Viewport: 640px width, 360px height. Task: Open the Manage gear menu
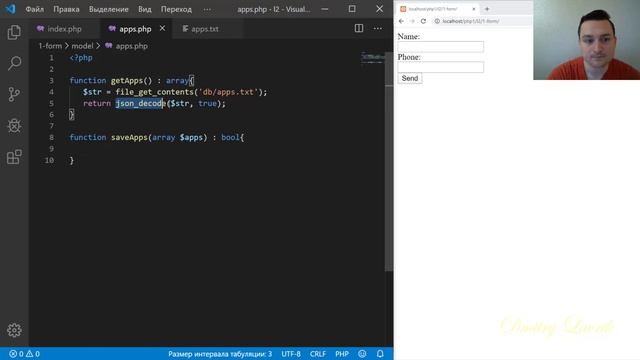pyautogui.click(x=14, y=330)
